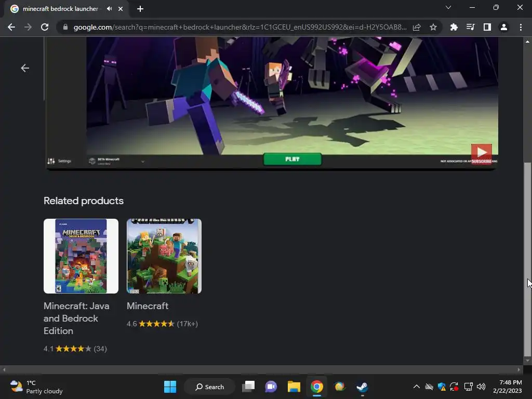Click the red Subscribe play icon
Screen dimensions: 532x399
point(481,153)
